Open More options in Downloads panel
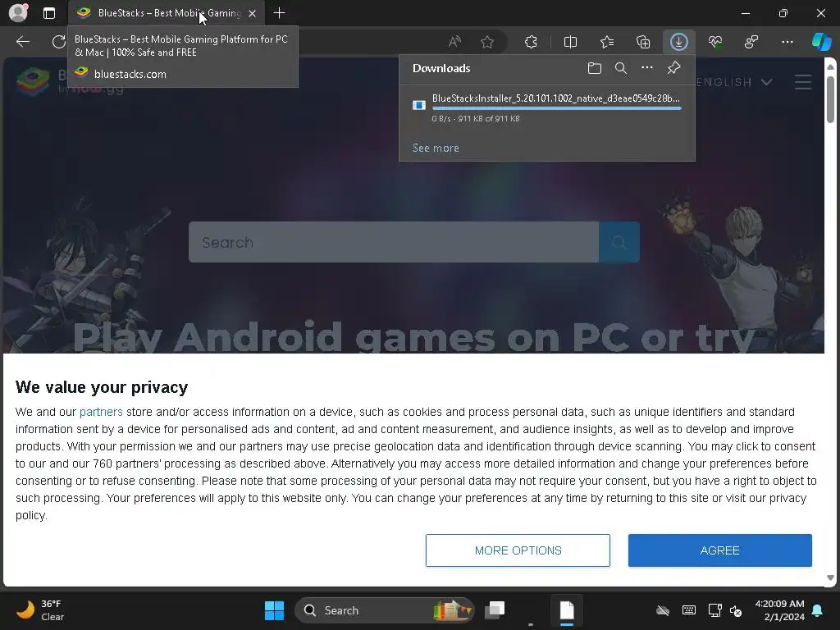Screen dimensions: 840x630 (x=647, y=68)
